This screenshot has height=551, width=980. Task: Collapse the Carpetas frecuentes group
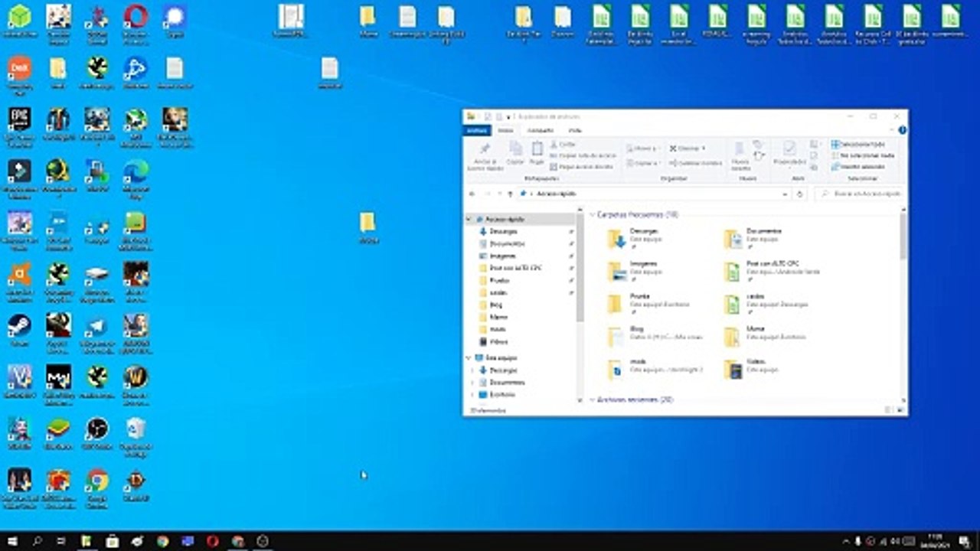coord(593,215)
